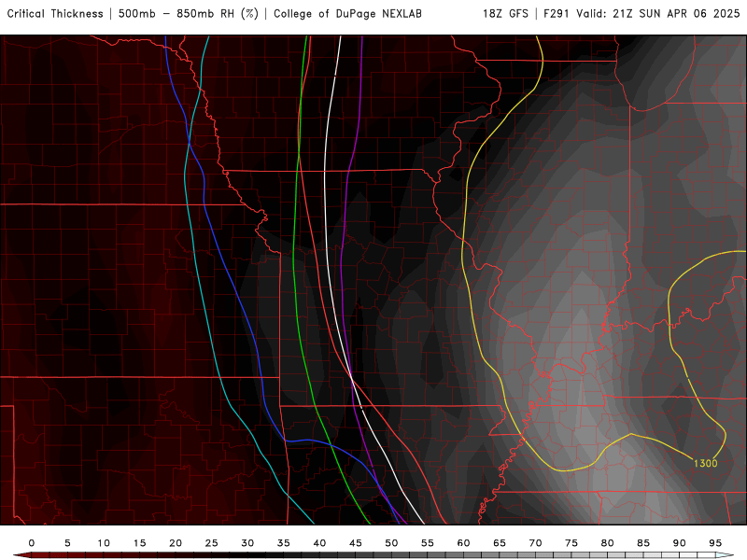Screen dimensions: 747x560
Task: Click the "25" value on the color scale
Action: [212, 543]
